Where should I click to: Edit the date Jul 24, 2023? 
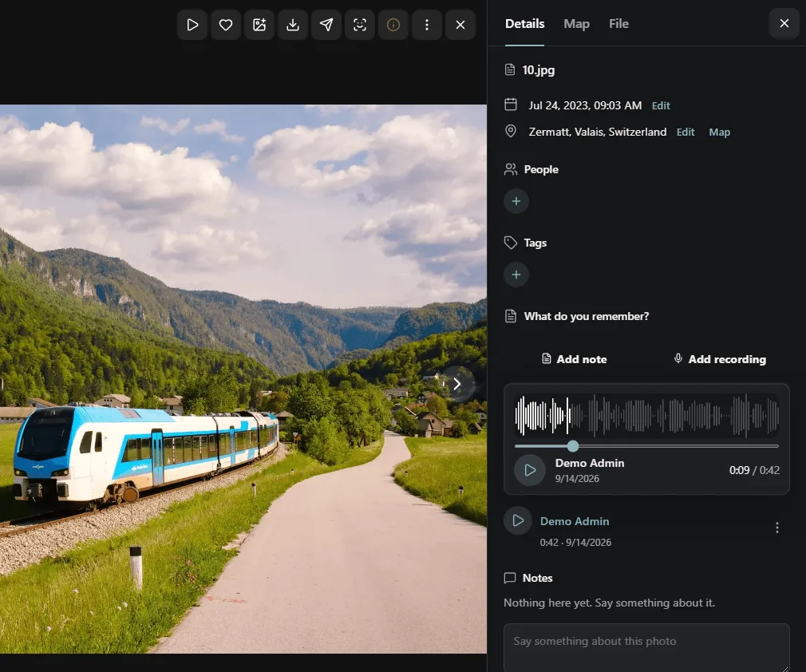(661, 105)
